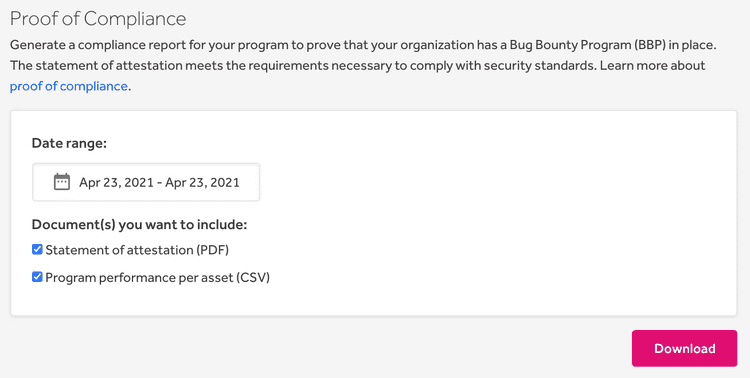The height and width of the screenshot is (378, 750).
Task: Click the 'Document(s) you want to include:' heading
Action: tap(139, 224)
